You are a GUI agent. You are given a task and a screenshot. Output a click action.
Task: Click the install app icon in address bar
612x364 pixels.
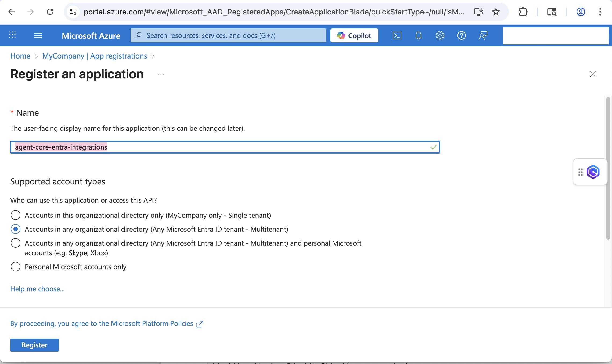[x=479, y=12]
